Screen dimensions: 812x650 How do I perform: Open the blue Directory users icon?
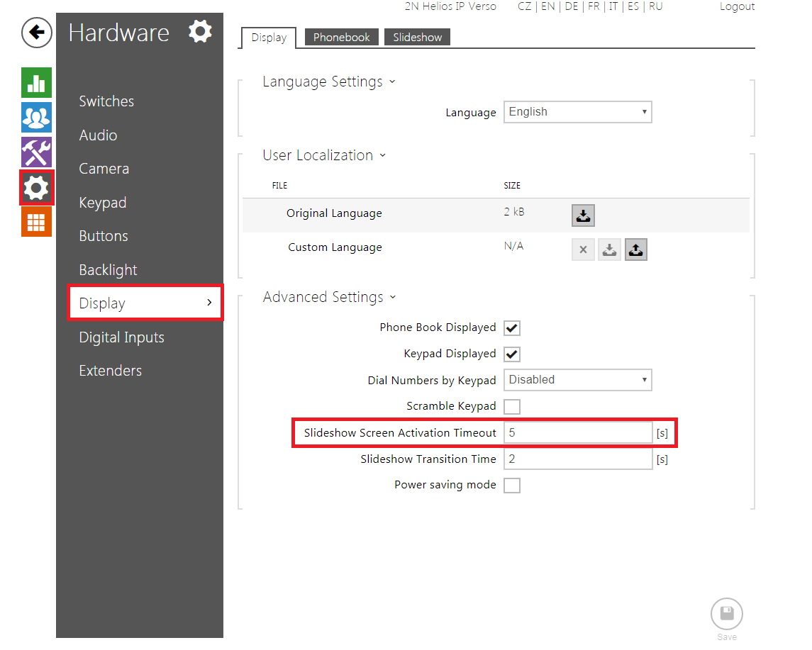click(36, 118)
